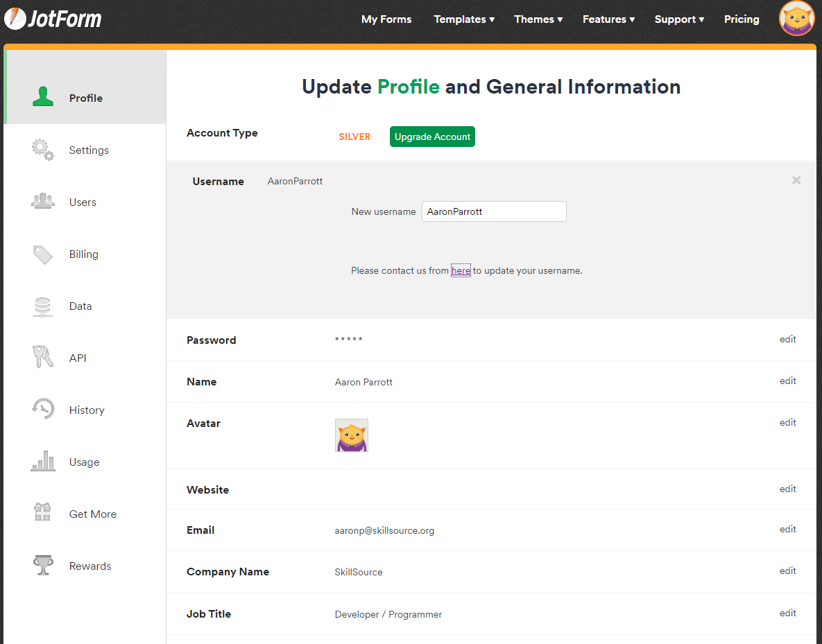
Task: Click inside the New username field
Action: tap(494, 211)
